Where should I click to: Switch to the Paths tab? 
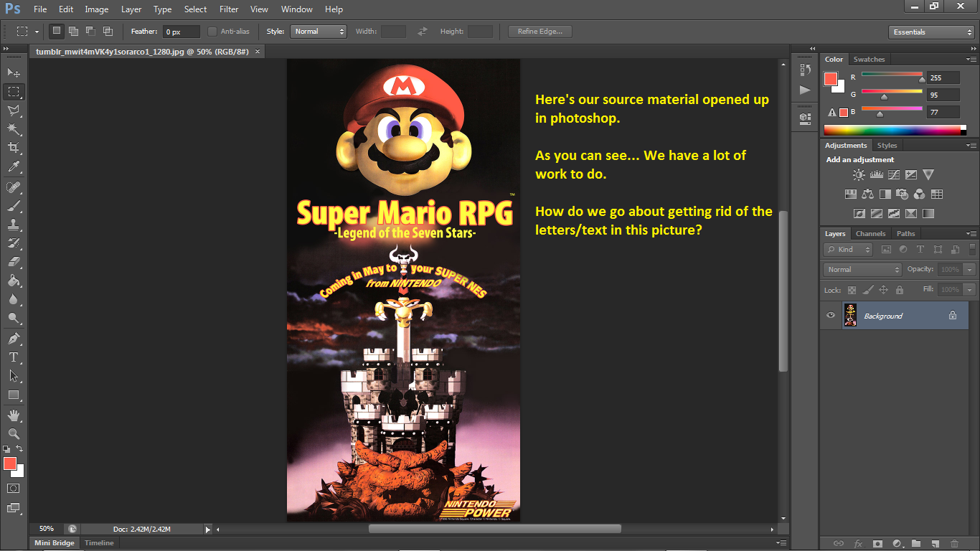point(906,234)
